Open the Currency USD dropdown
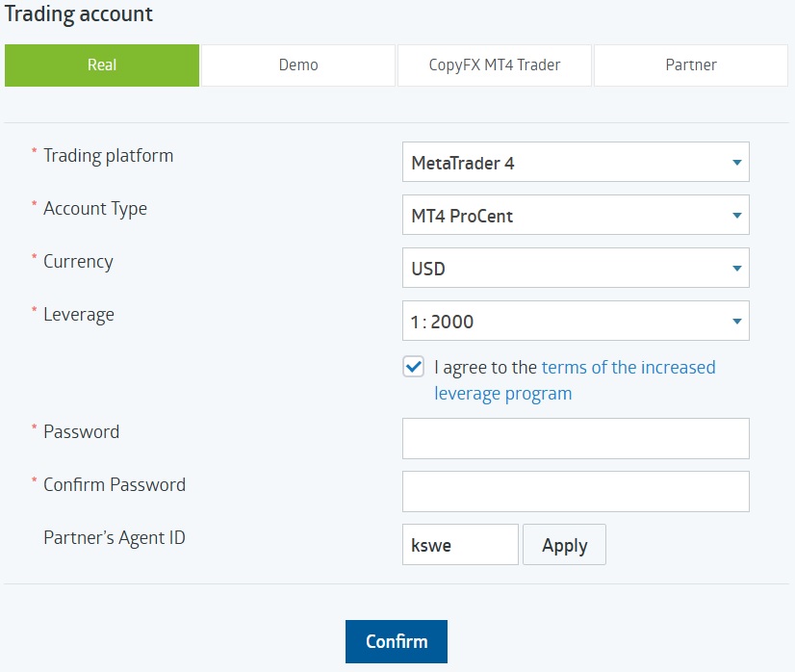This screenshot has height=672, width=795. (x=575, y=269)
